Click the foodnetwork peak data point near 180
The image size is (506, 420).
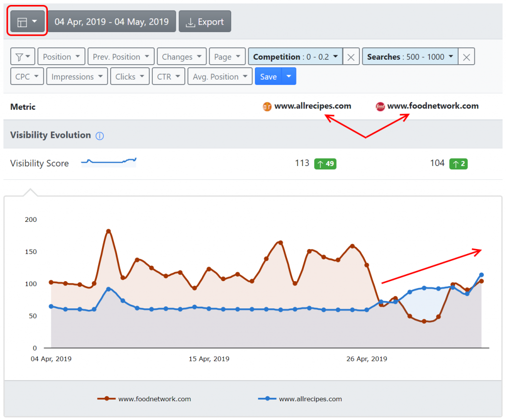coord(108,231)
